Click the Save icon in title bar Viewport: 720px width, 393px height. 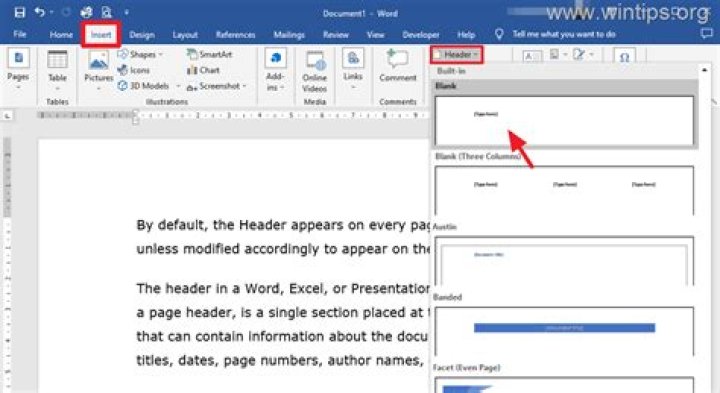tap(20, 12)
